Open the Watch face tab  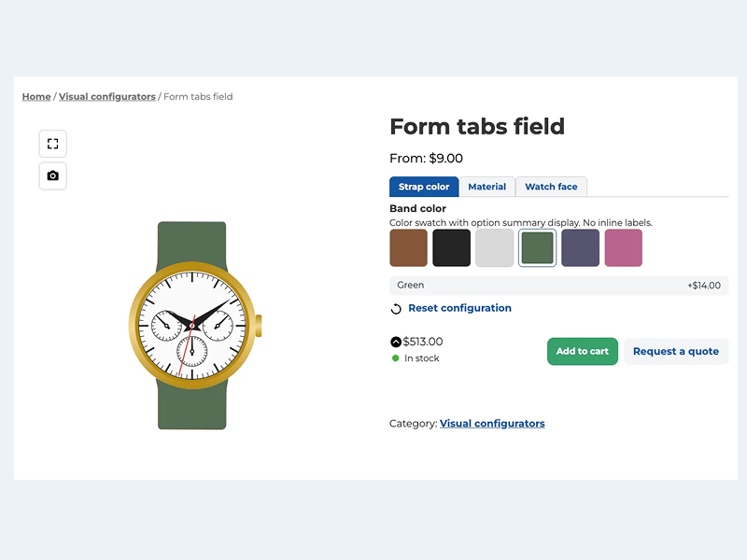551,187
